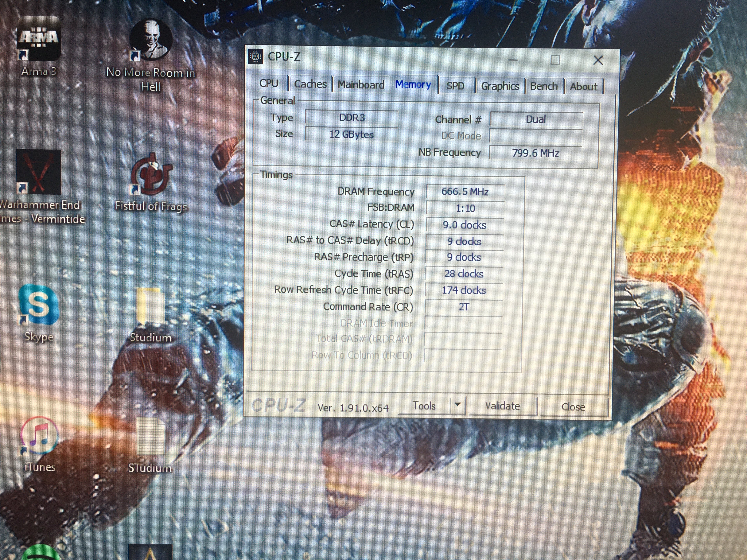Open the Arma 3 desktop shortcut
This screenshot has height=560, width=747.
point(39,40)
